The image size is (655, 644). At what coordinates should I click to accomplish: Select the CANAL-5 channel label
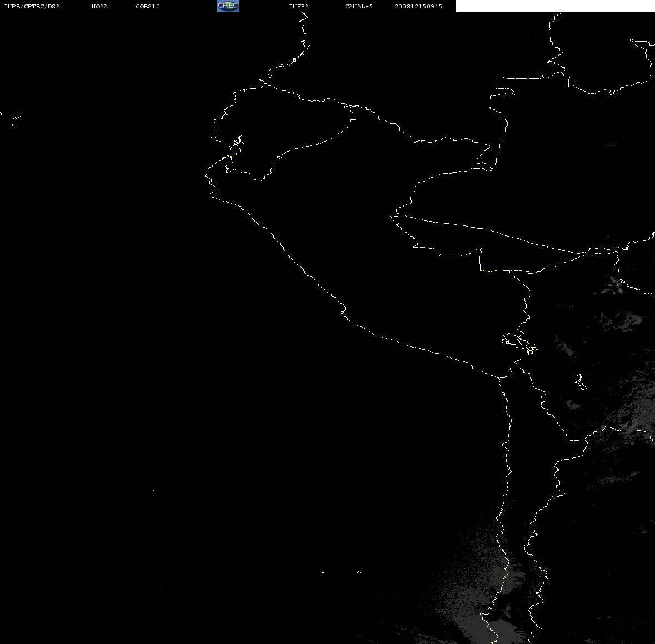click(358, 6)
